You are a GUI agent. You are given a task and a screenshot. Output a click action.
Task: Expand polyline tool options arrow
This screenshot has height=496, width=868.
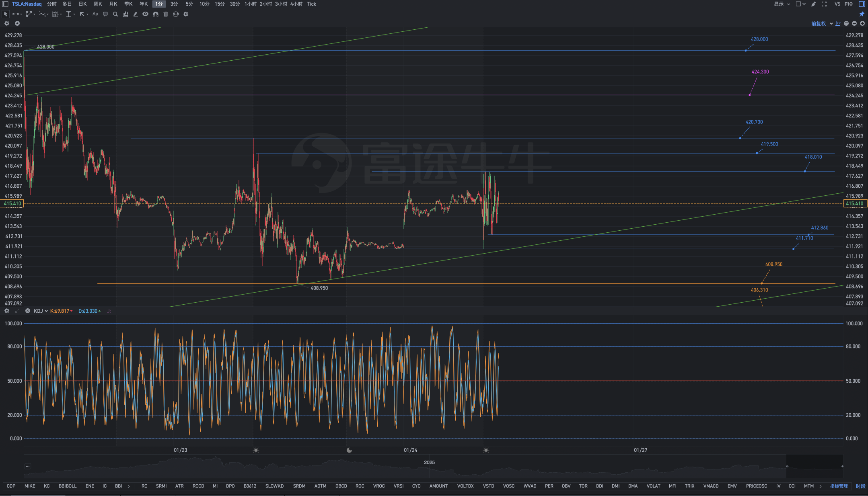[35, 14]
